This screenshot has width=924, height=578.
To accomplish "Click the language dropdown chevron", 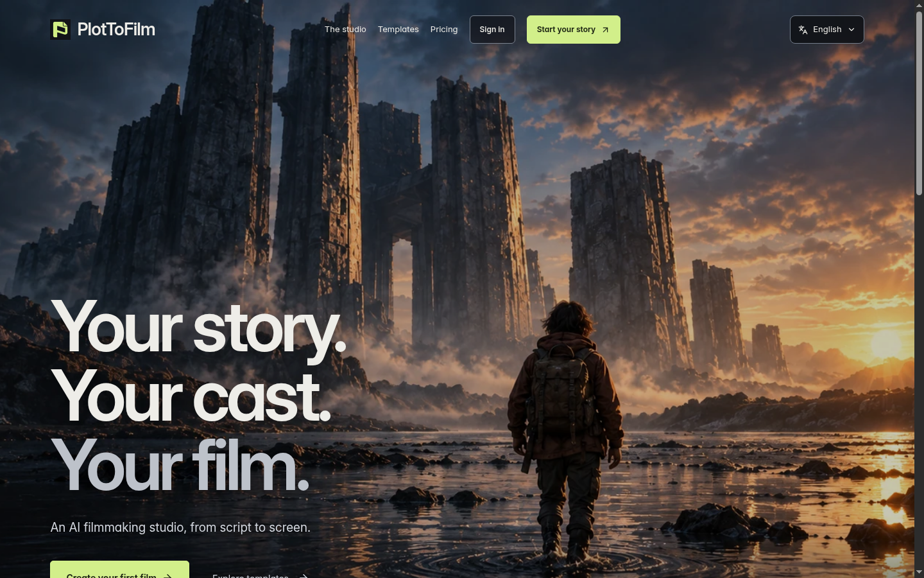I will (x=851, y=30).
